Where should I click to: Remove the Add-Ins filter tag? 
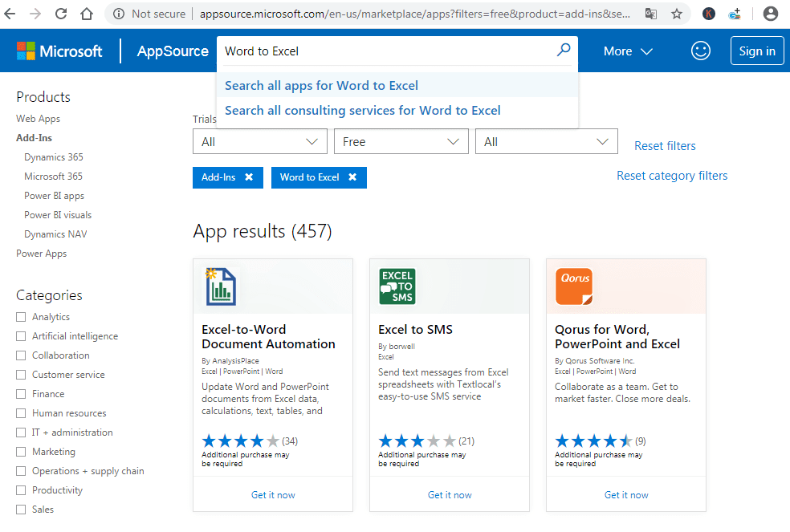coord(249,177)
